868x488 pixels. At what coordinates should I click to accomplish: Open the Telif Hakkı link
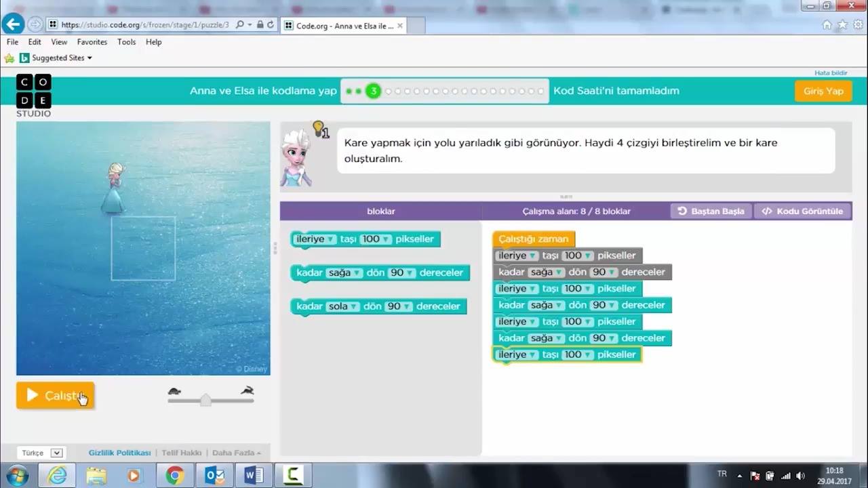pos(182,453)
